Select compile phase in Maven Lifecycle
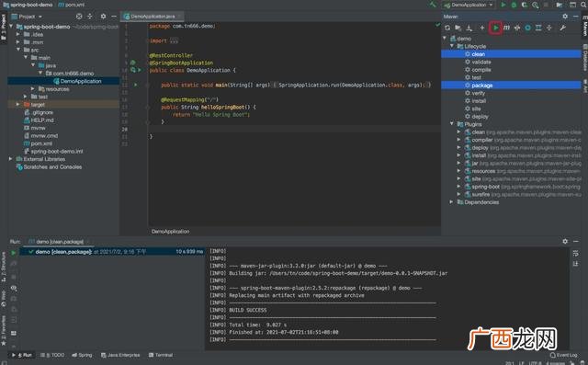588x365 pixels. 481,70
